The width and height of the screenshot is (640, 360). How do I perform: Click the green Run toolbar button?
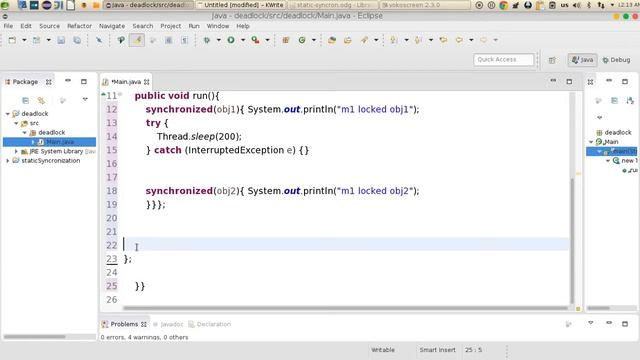(x=231, y=40)
